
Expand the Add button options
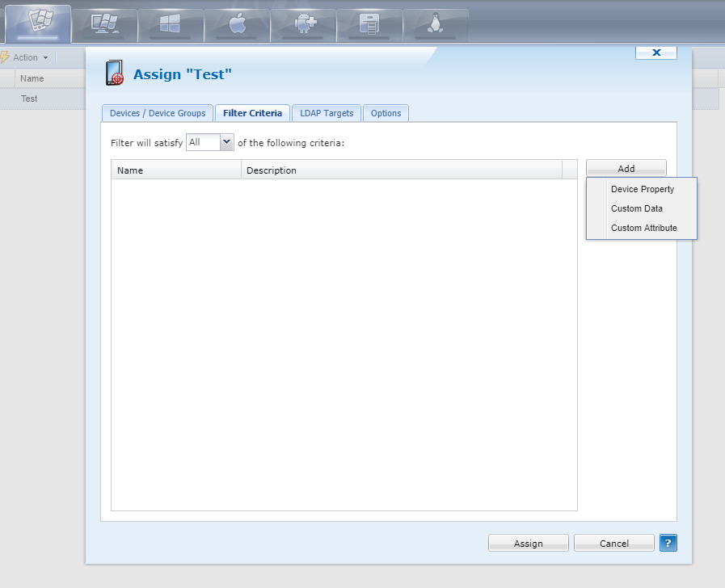pyautogui.click(x=626, y=168)
